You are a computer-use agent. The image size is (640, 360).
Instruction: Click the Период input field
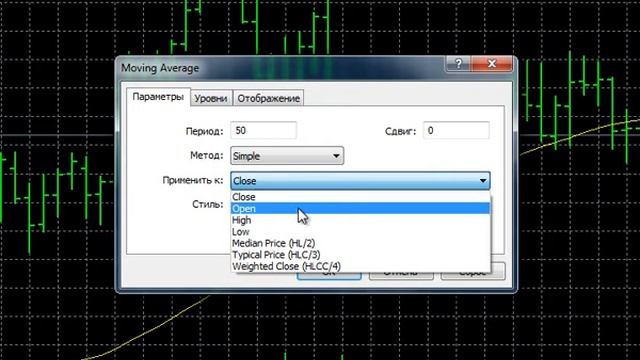pos(263,131)
